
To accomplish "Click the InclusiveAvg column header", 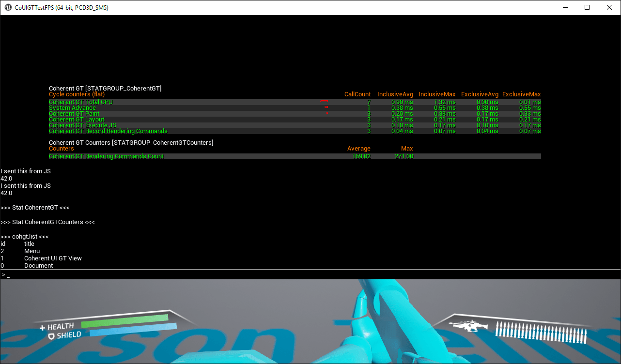I will [395, 94].
